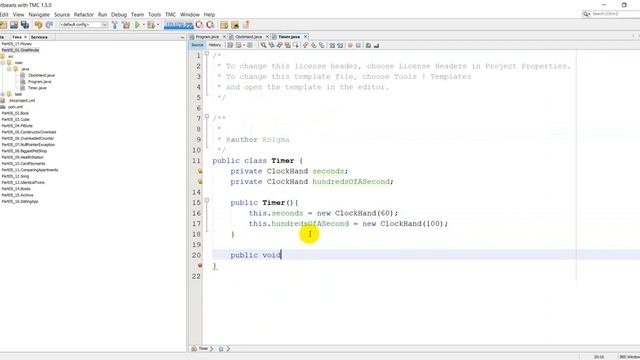Open the Refactor menu
This screenshot has height=360, width=640.
[84, 14]
